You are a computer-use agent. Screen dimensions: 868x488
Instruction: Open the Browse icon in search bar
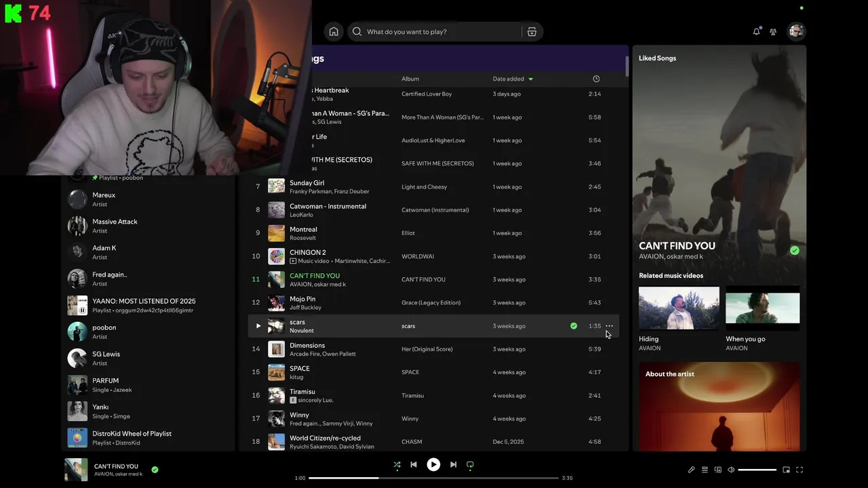[532, 32]
